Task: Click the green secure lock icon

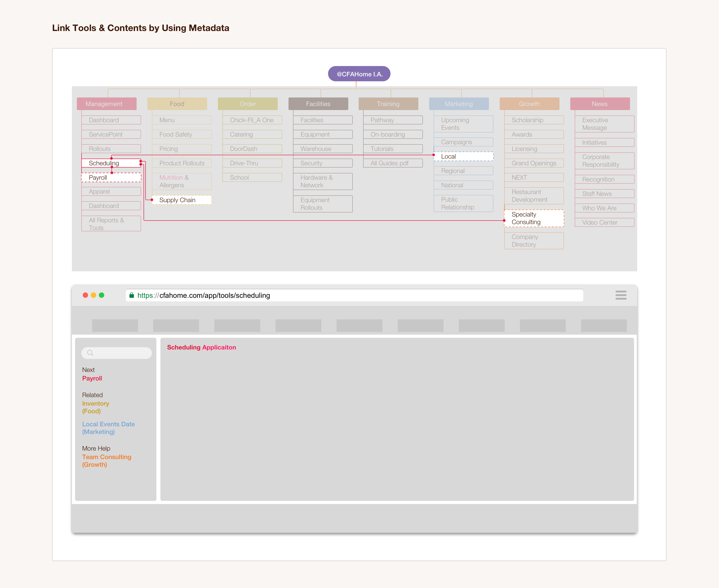Action: [x=131, y=295]
